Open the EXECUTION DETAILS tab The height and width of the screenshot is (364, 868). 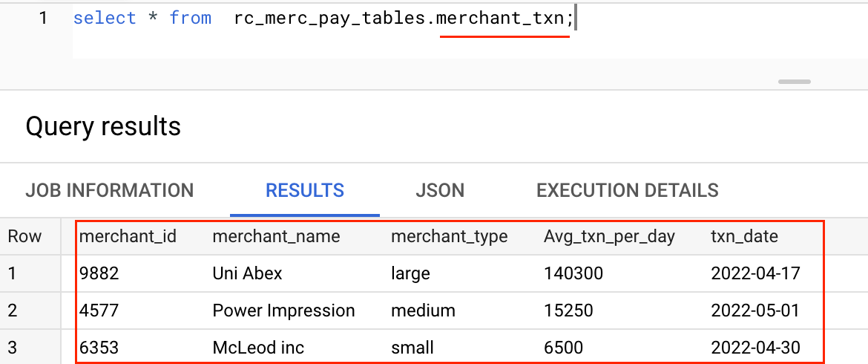pyautogui.click(x=627, y=191)
